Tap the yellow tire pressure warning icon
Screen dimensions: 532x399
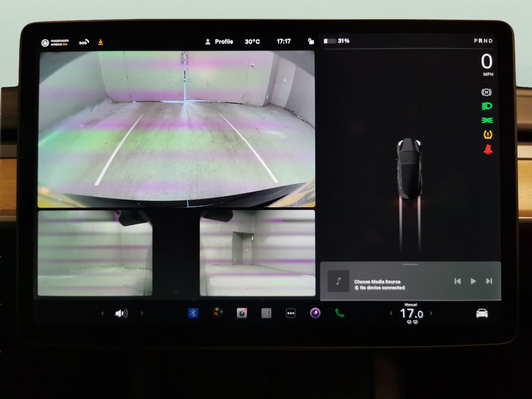(488, 134)
